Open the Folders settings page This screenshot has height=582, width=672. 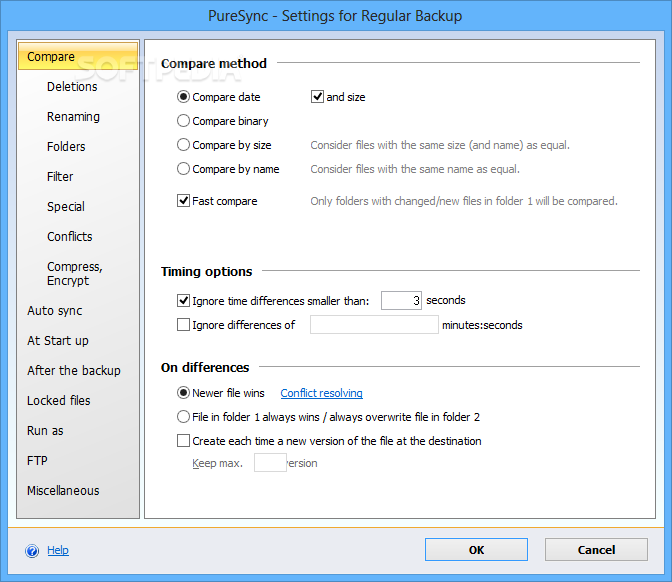tap(66, 147)
